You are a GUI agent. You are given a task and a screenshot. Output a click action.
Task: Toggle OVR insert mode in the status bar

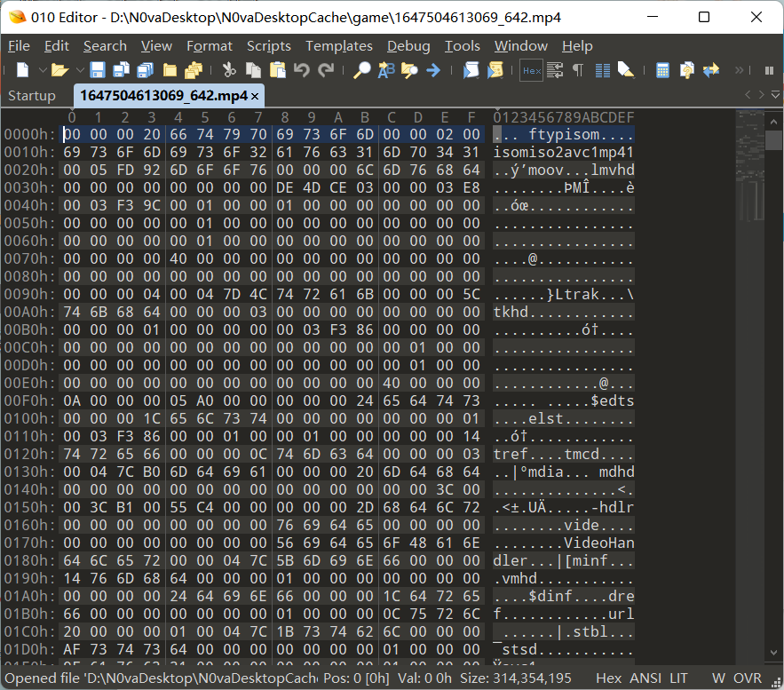[748, 678]
